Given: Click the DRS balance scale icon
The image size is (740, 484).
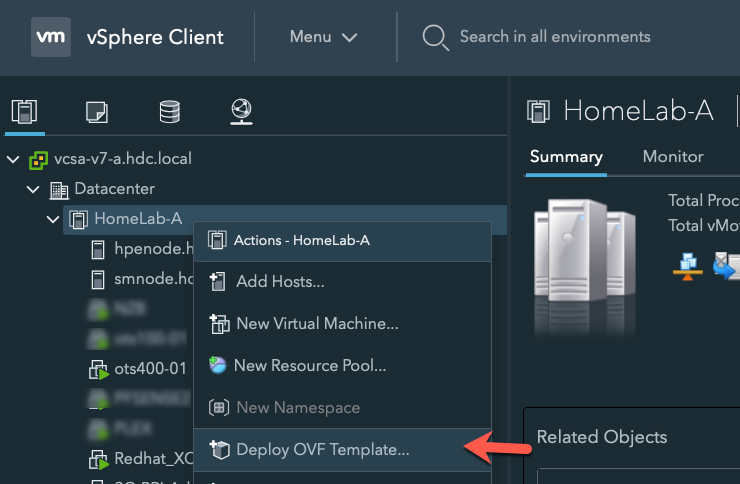Looking at the screenshot, I should pyautogui.click(x=688, y=267).
